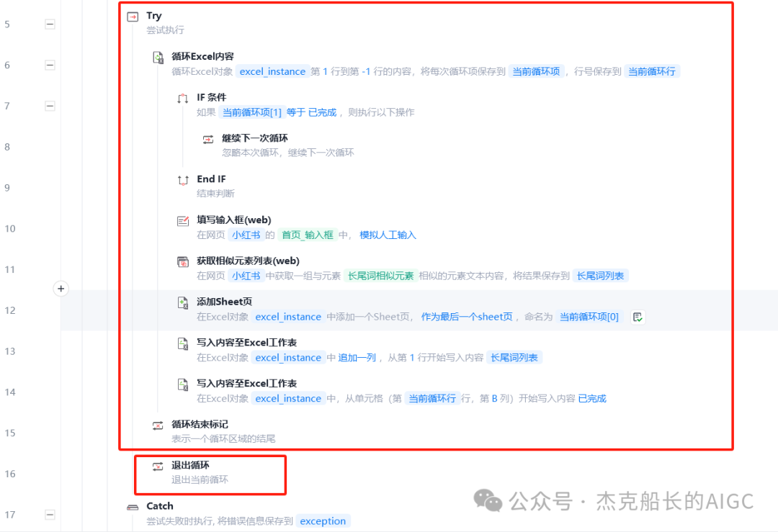Click the 已完成 value on line 14
778x532 pixels.
click(x=592, y=398)
